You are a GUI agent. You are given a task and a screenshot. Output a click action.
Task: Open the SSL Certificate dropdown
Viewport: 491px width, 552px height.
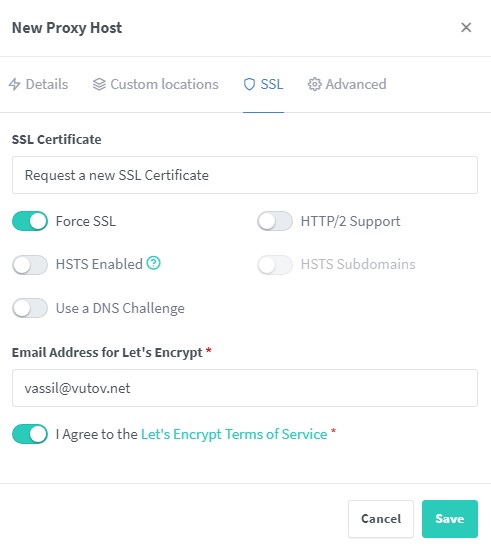click(245, 175)
